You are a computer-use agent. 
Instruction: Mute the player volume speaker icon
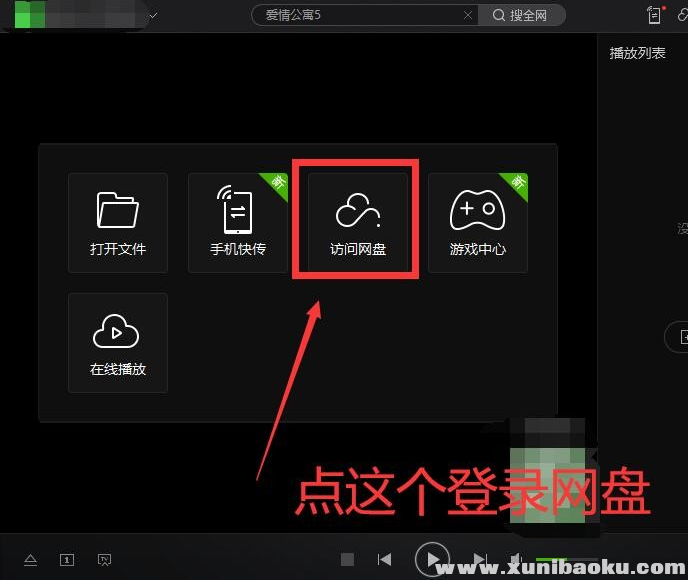tap(516, 560)
